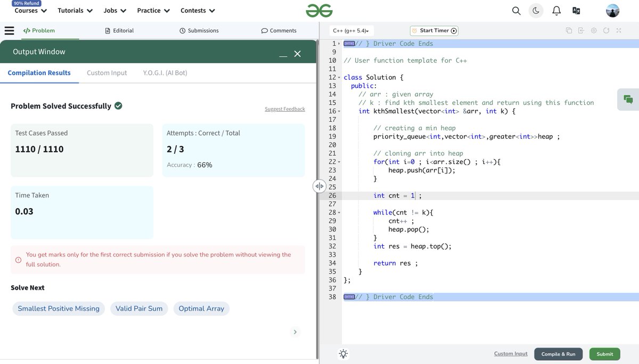
Task: Toggle fullscreen editor expand icon
Action: [619, 31]
